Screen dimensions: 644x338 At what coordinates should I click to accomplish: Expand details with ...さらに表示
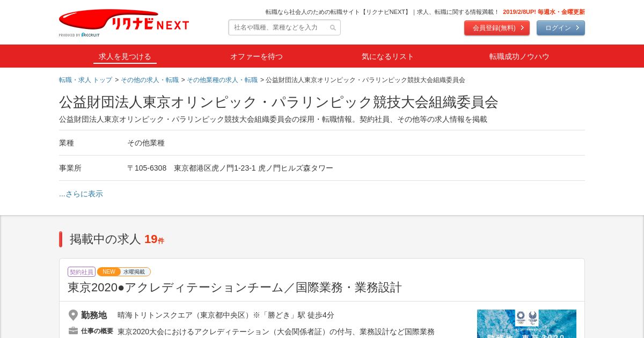[x=81, y=194]
